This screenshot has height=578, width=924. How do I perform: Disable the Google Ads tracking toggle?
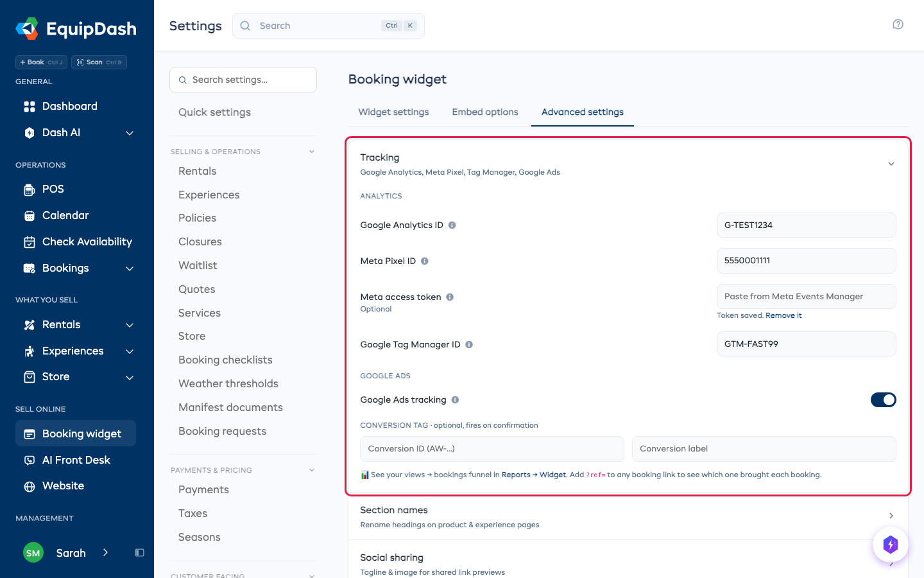coord(883,399)
